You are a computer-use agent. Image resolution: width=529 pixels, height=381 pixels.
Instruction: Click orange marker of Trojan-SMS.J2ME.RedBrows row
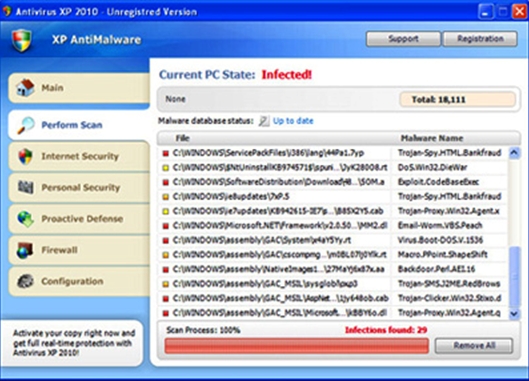tap(165, 284)
